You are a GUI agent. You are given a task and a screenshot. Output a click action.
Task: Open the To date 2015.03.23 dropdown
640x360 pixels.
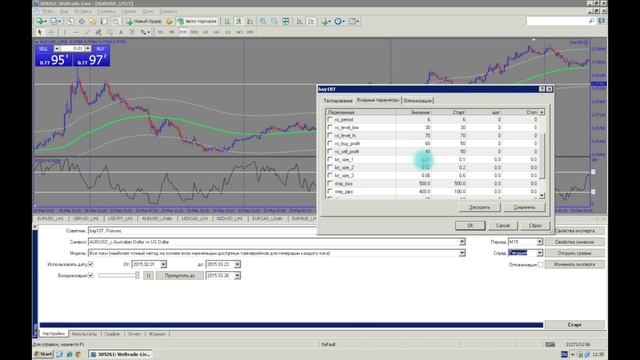(x=237, y=264)
